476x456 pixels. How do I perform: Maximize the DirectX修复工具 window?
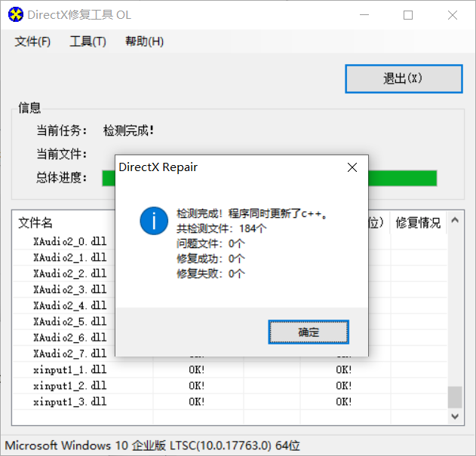(408, 15)
